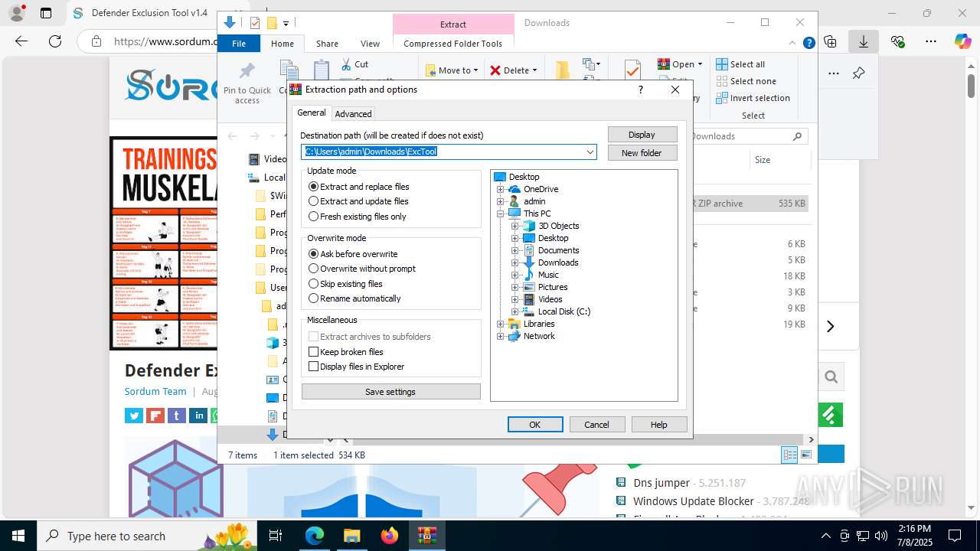Click the Cut scissors icon in ribbon

coord(346,64)
